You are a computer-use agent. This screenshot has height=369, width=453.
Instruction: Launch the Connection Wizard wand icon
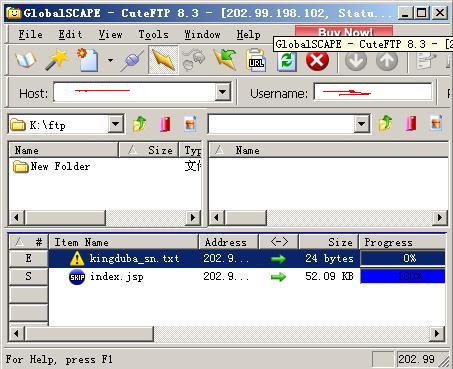(56, 60)
